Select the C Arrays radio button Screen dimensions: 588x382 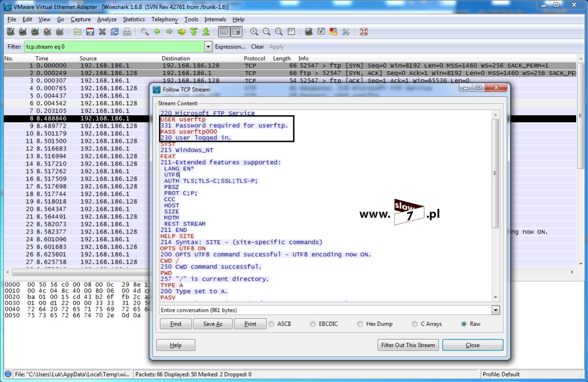pos(415,324)
